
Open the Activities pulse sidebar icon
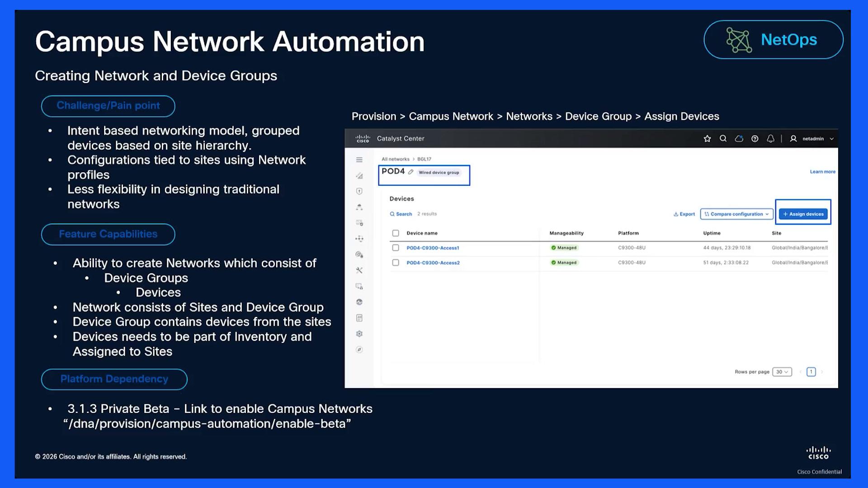tap(359, 302)
